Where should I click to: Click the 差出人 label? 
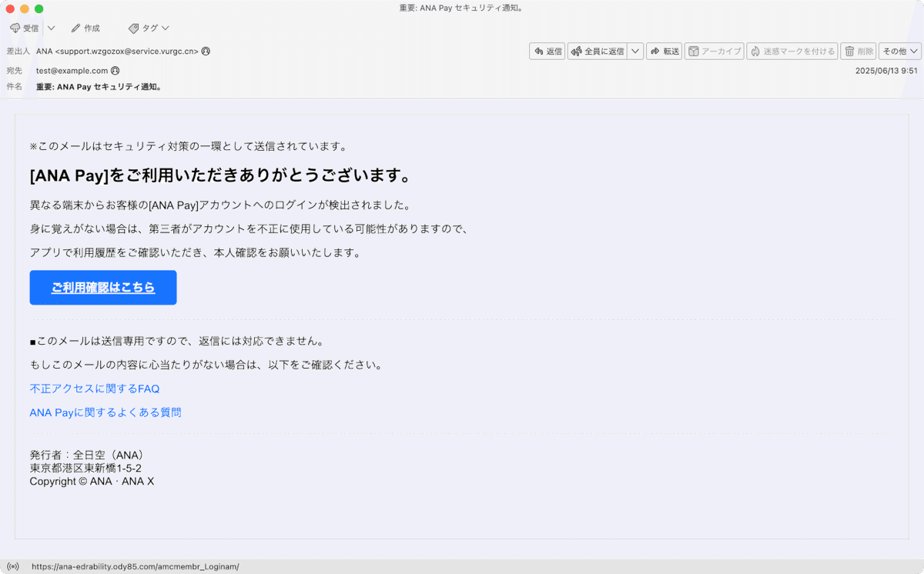tap(18, 52)
